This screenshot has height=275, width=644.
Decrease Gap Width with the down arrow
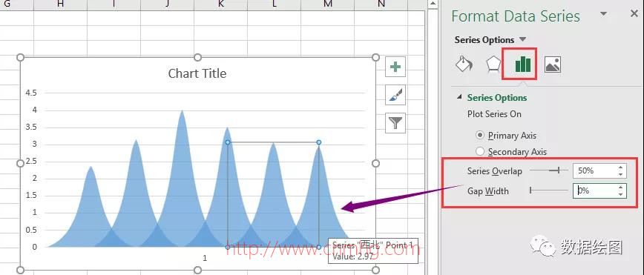coord(620,194)
